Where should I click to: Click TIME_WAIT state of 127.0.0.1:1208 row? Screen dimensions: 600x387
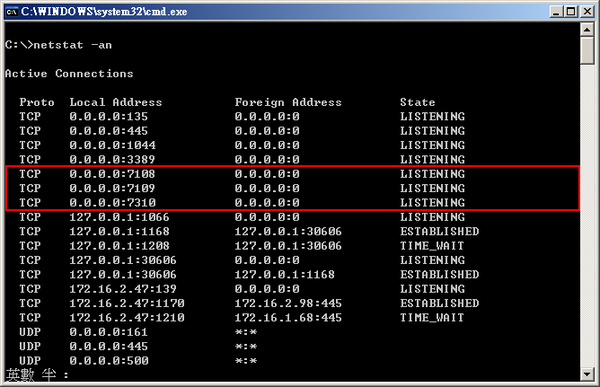pyautogui.click(x=432, y=246)
